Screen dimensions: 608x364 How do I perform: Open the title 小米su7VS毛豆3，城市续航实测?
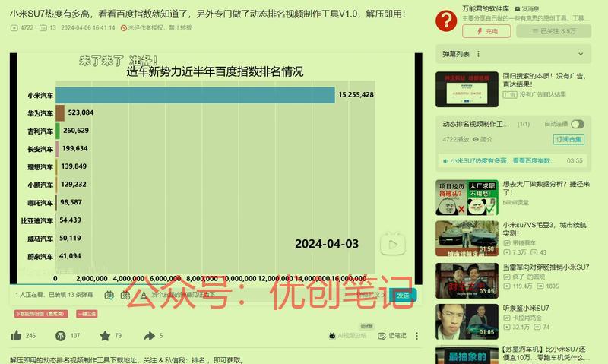pos(544,229)
